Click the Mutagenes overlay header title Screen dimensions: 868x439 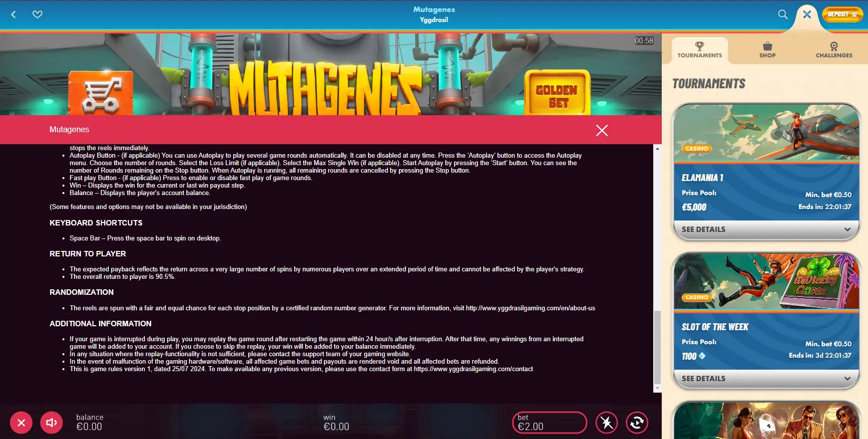69,130
